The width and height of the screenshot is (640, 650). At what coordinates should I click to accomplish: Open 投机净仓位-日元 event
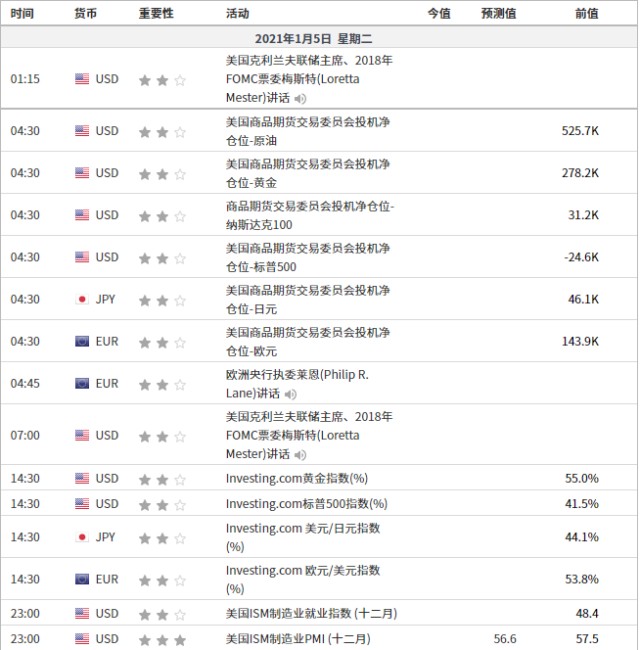[x=308, y=300]
